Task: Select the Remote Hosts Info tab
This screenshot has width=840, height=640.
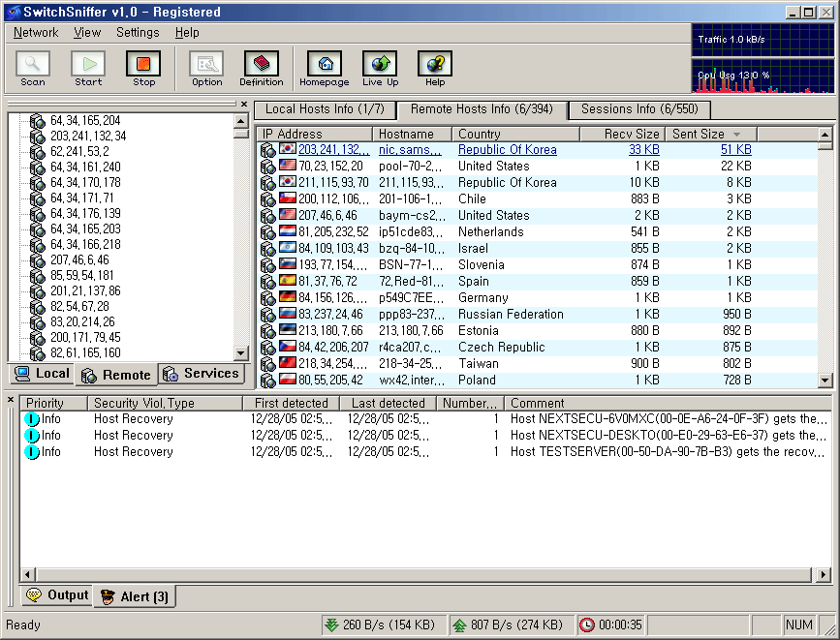Action: 482,109
